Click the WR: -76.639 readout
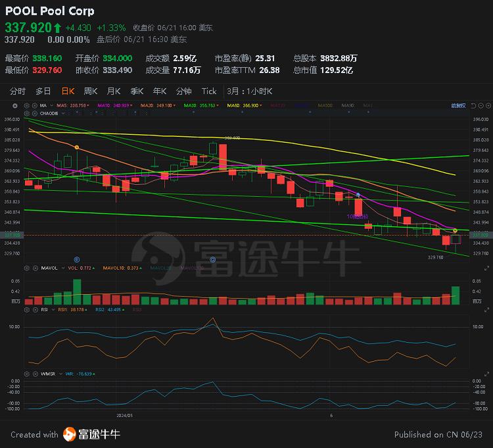This screenshot has height=448, width=493. point(80,374)
